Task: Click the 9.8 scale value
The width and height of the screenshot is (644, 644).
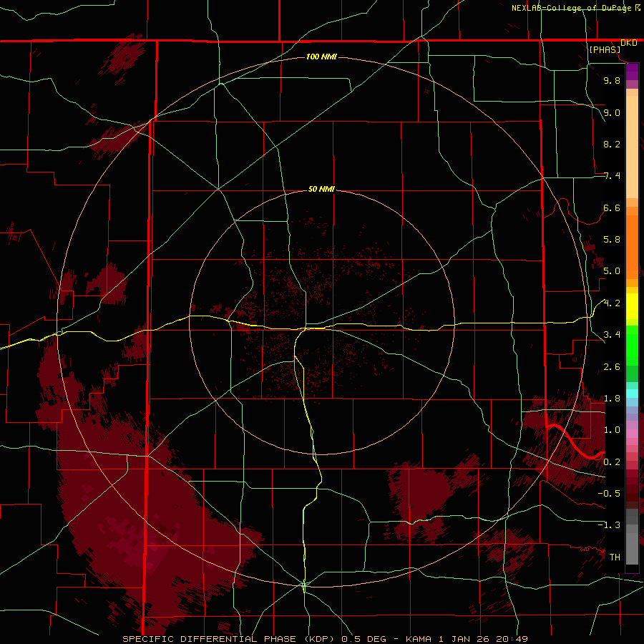Action: click(612, 80)
